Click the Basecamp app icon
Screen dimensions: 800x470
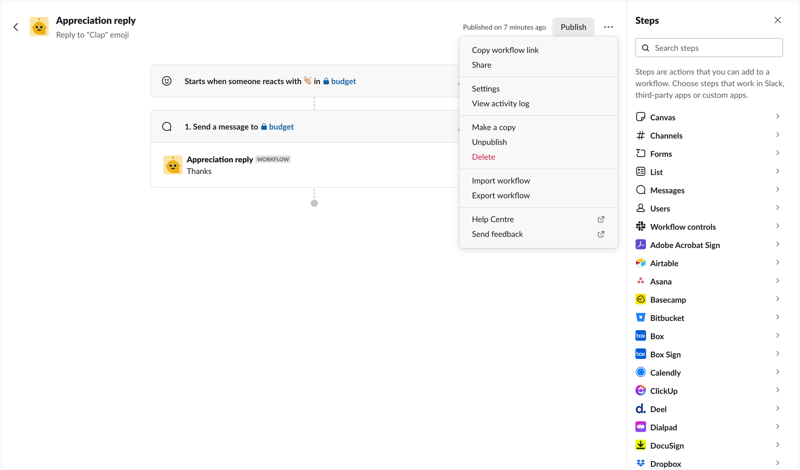[x=640, y=299]
